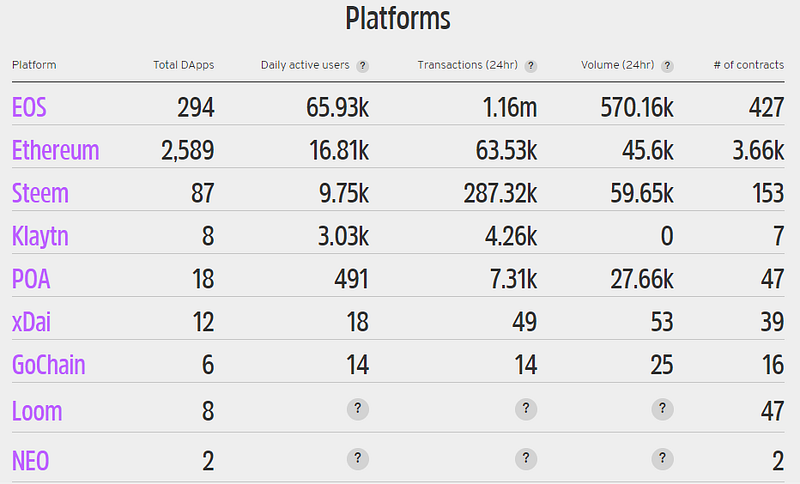This screenshot has height=484, width=800.
Task: Sort by the Total DApps column header
Action: 183,66
